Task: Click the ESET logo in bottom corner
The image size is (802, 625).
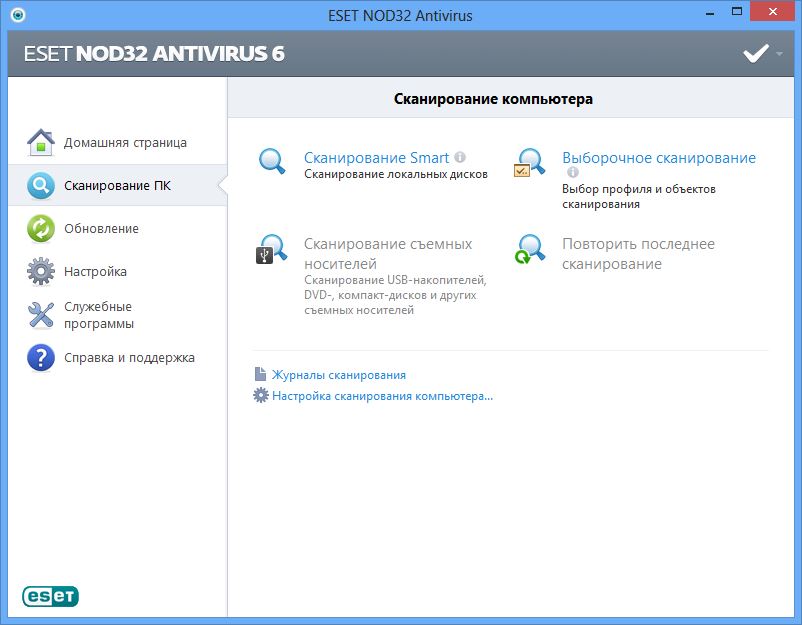Action: pyautogui.click(x=51, y=597)
